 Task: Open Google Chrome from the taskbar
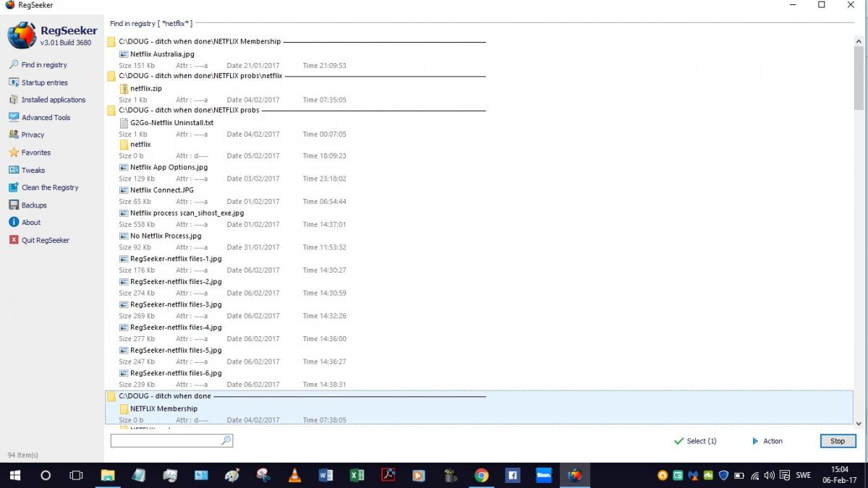tap(481, 476)
